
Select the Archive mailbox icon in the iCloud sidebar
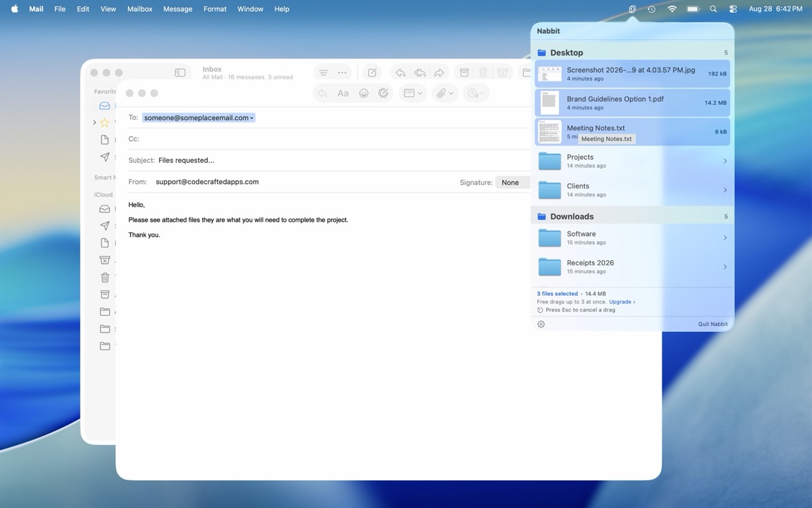(x=104, y=295)
